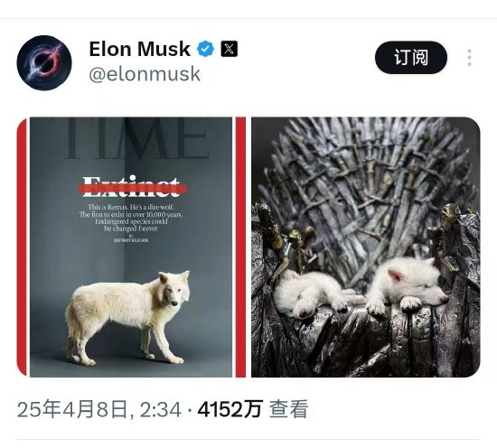Click the crossed-out Extinct headline
497x448 pixels.
133,188
